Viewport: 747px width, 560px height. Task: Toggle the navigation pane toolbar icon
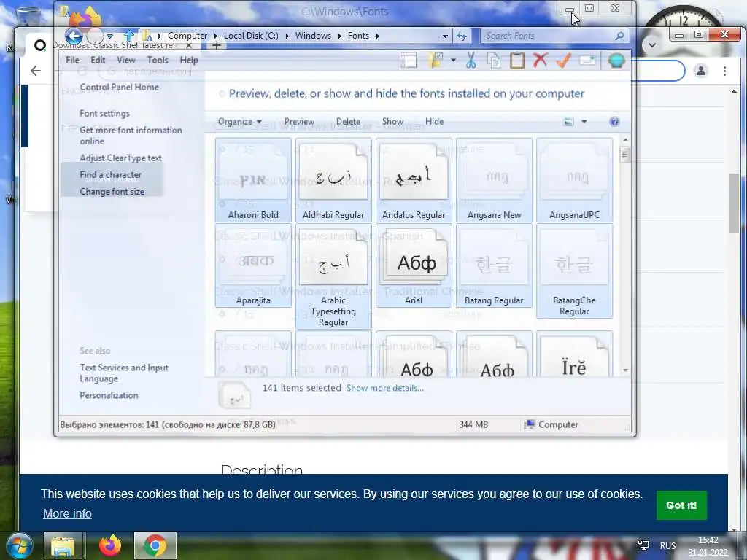tap(409, 61)
